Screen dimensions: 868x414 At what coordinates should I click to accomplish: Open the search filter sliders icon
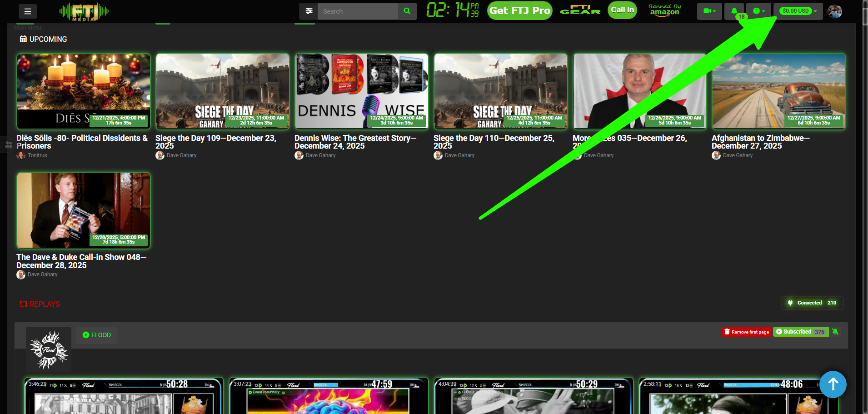309,11
